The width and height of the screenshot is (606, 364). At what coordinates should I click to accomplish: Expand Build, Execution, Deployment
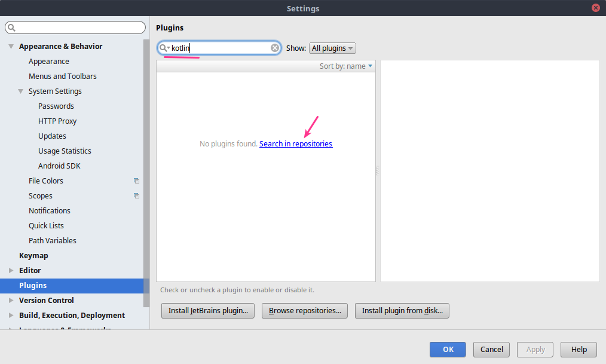(10, 315)
